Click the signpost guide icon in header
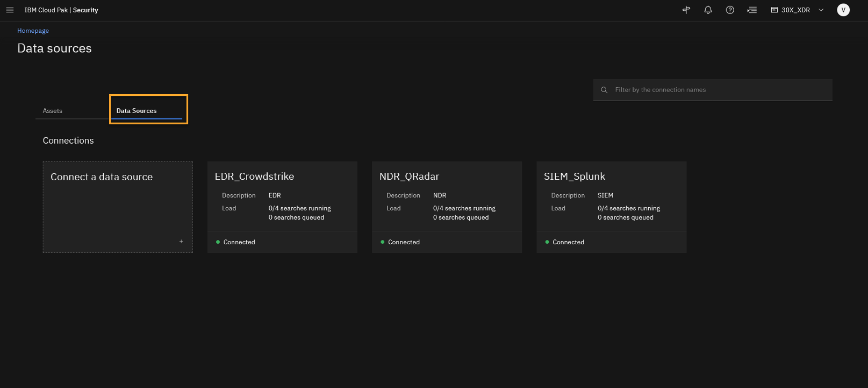 [x=686, y=10]
